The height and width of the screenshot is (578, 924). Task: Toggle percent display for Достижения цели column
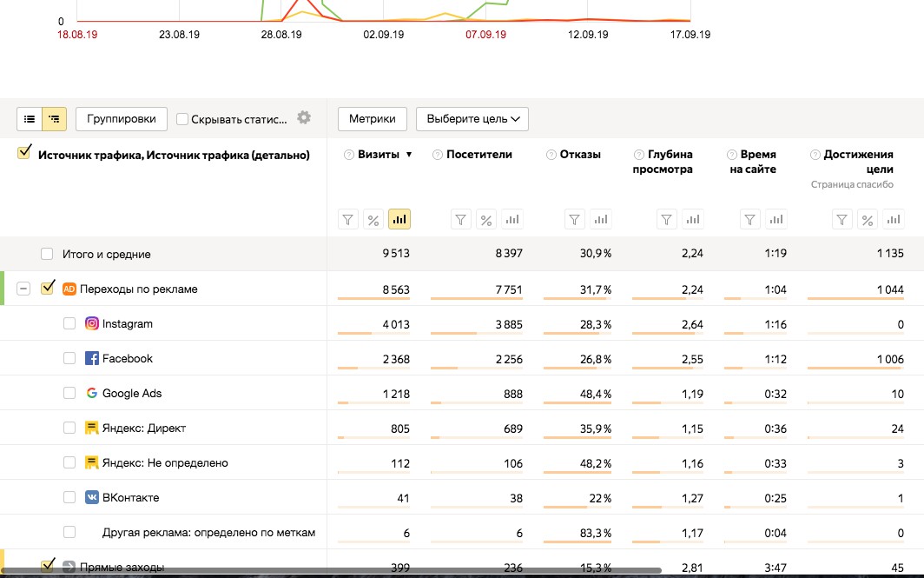coord(867,220)
